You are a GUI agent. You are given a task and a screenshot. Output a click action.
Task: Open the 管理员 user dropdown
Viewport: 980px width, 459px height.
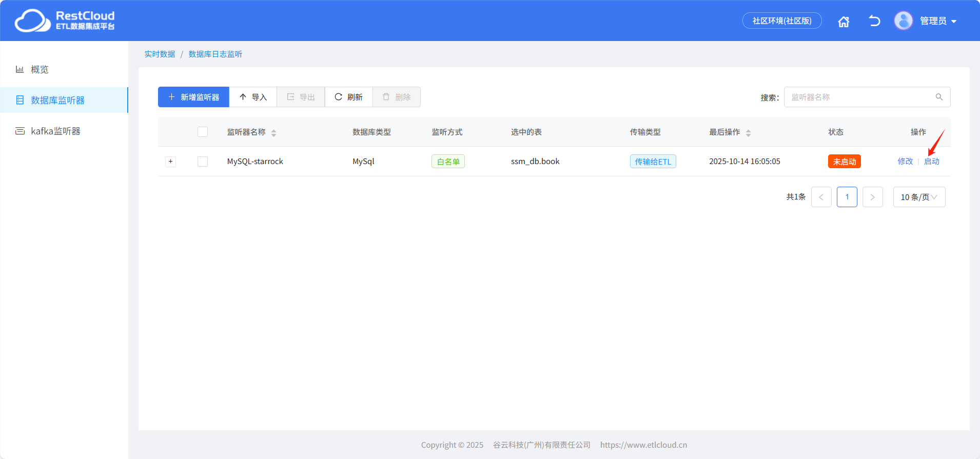pyautogui.click(x=938, y=21)
